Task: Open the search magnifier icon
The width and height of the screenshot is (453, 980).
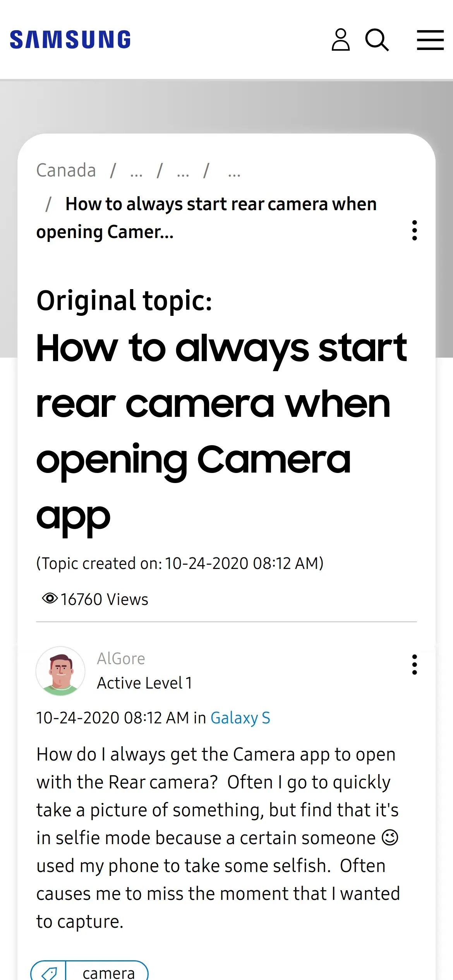Action: (377, 39)
